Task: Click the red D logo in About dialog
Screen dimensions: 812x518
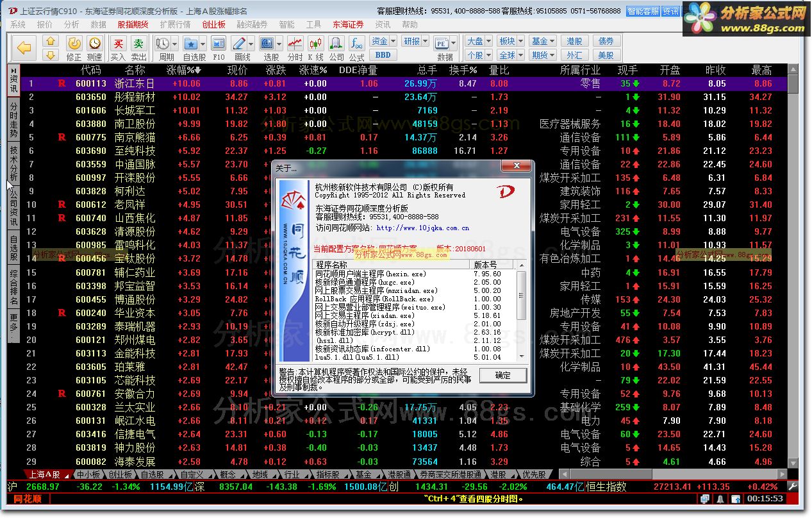Action: coord(506,192)
